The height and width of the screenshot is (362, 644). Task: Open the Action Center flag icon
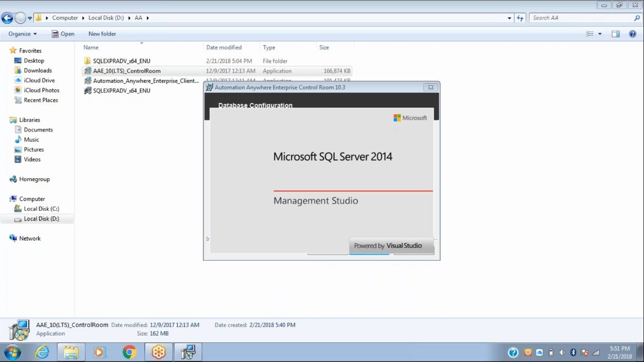coord(585,353)
